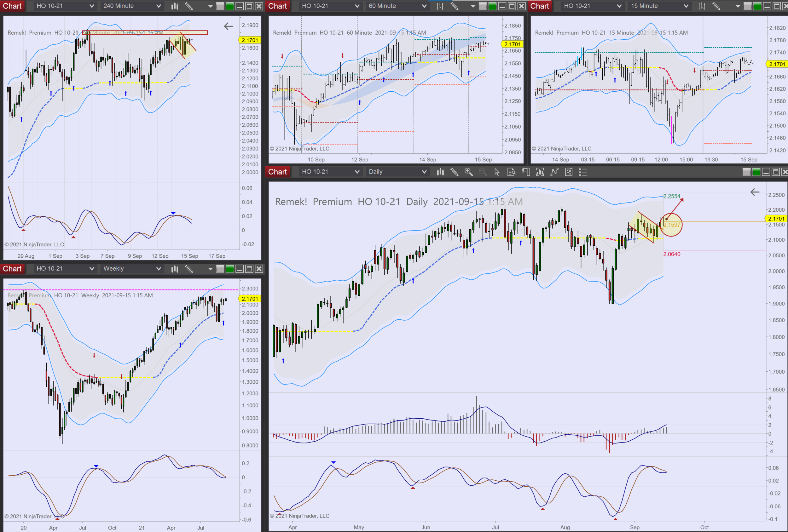
Task: Open drawing tools pencil in Daily chart
Action: [x=454, y=172]
